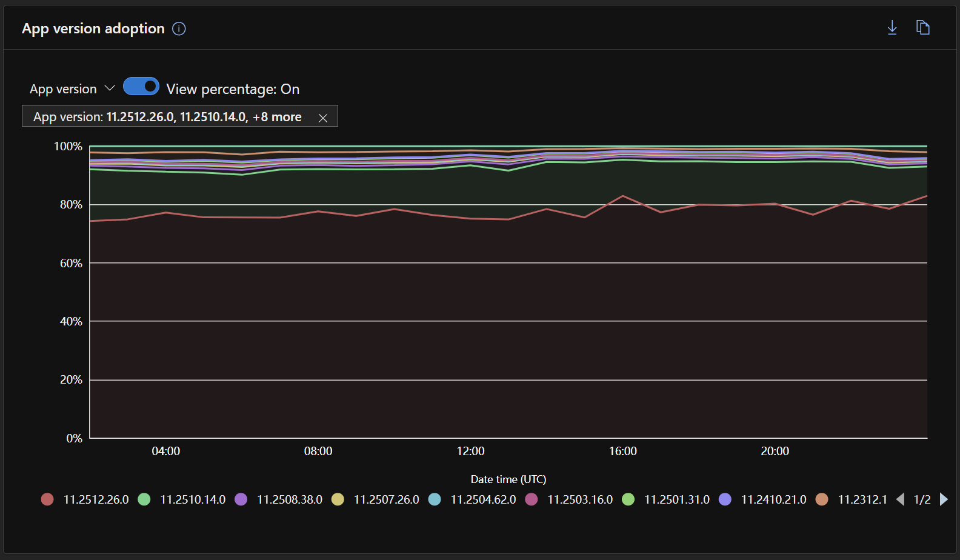
Task: Click the 11.2508.38.0 purple legend swatch
Action: tap(241, 499)
